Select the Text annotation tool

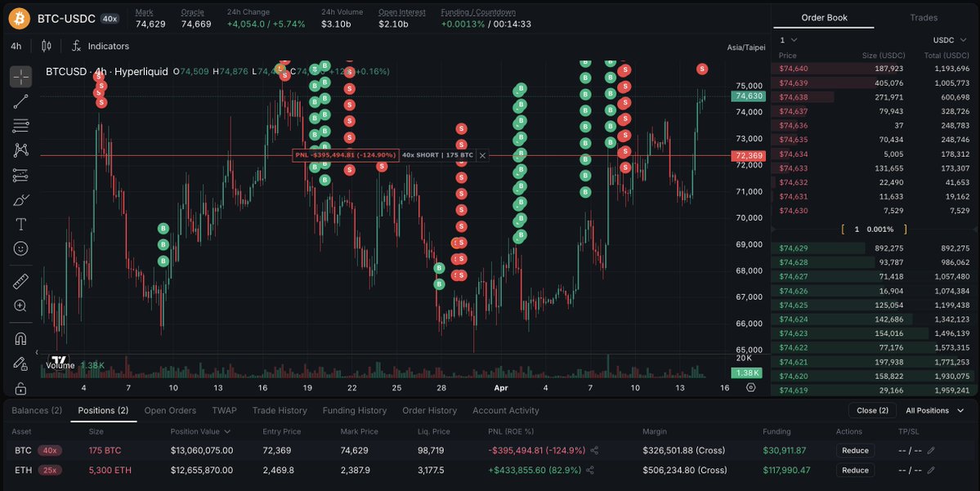[20, 224]
